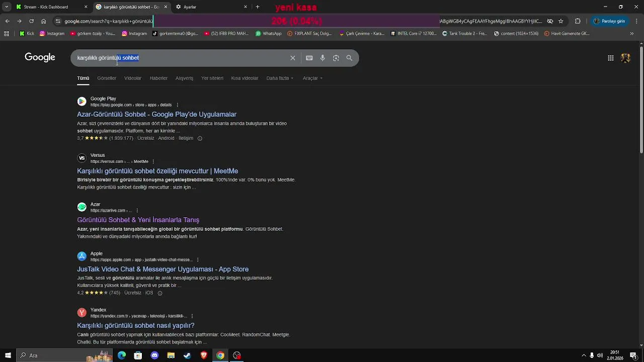
Task: Open the notification center icon
Action: coord(633,355)
